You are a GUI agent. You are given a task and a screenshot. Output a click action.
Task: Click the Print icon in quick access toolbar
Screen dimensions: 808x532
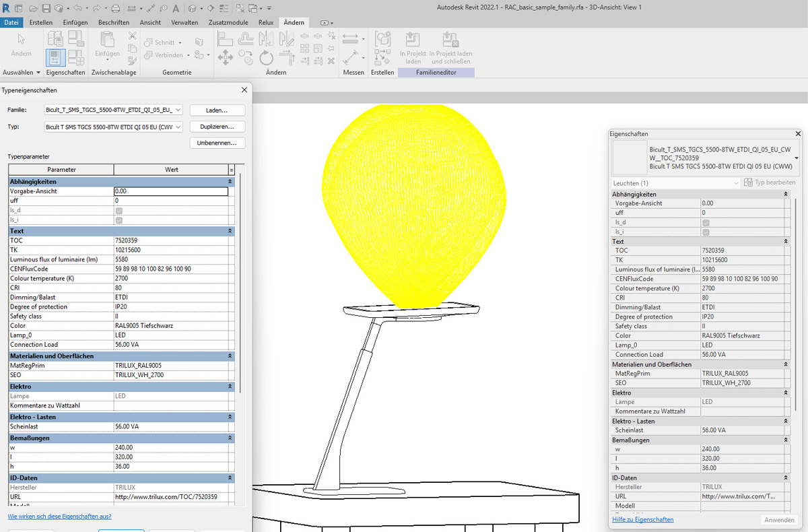point(115,8)
